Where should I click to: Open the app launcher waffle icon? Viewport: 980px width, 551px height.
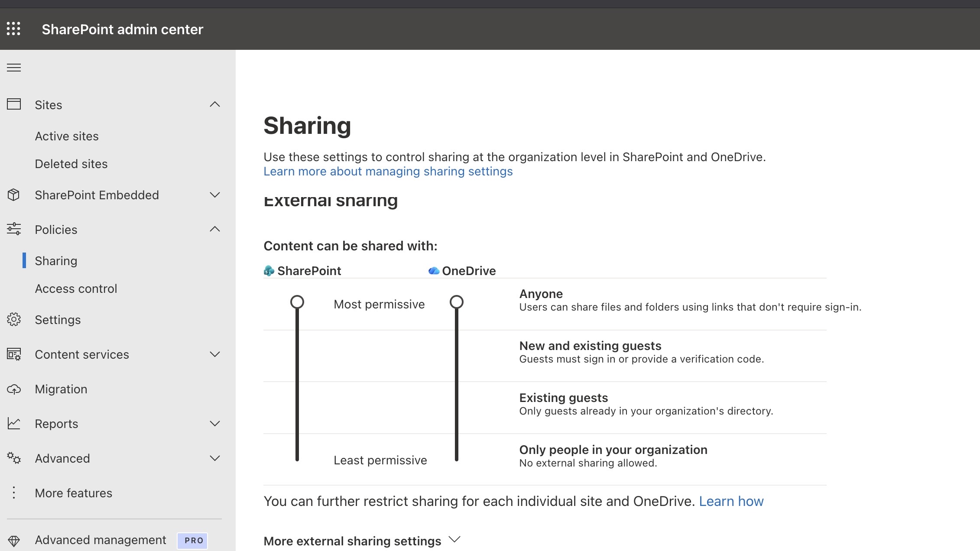tap(13, 29)
